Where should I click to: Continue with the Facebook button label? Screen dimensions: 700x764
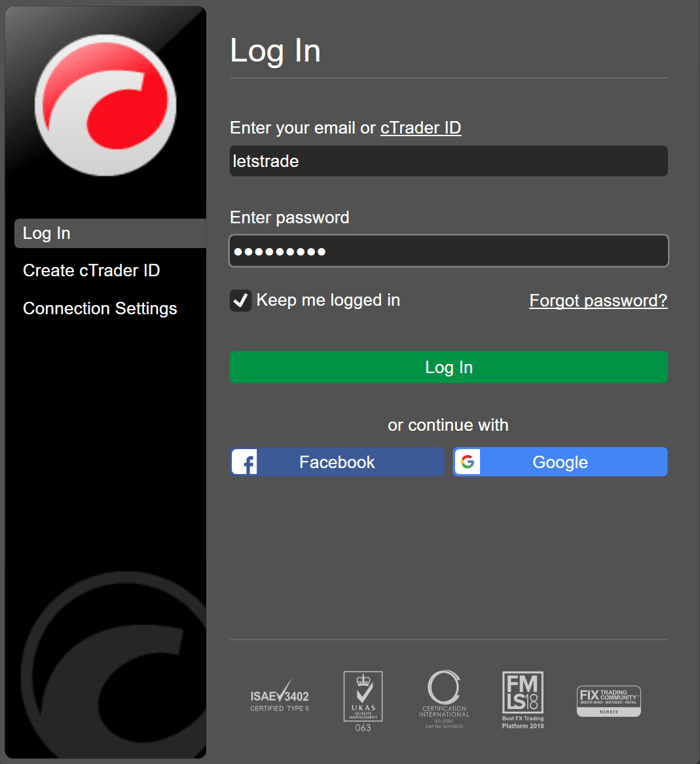337,462
